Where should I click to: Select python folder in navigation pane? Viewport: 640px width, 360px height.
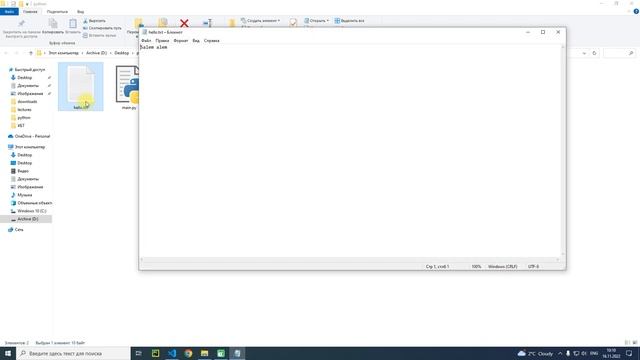click(x=24, y=118)
